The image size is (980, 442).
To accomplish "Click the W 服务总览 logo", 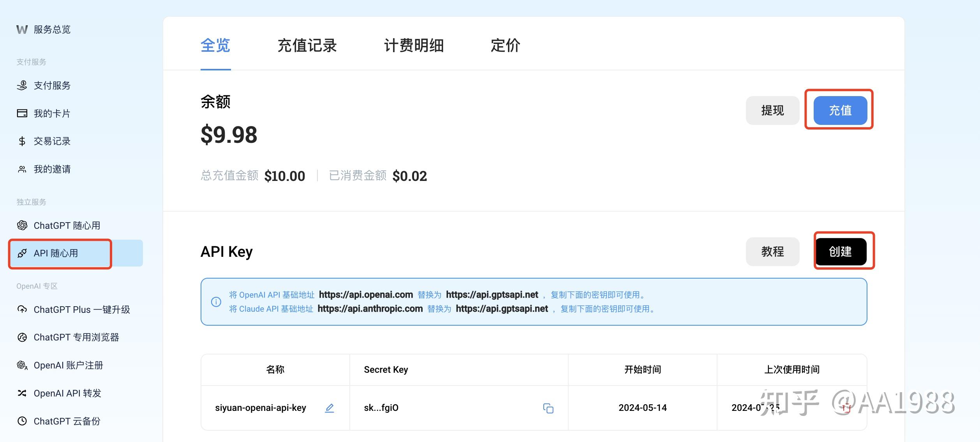I will (x=22, y=29).
